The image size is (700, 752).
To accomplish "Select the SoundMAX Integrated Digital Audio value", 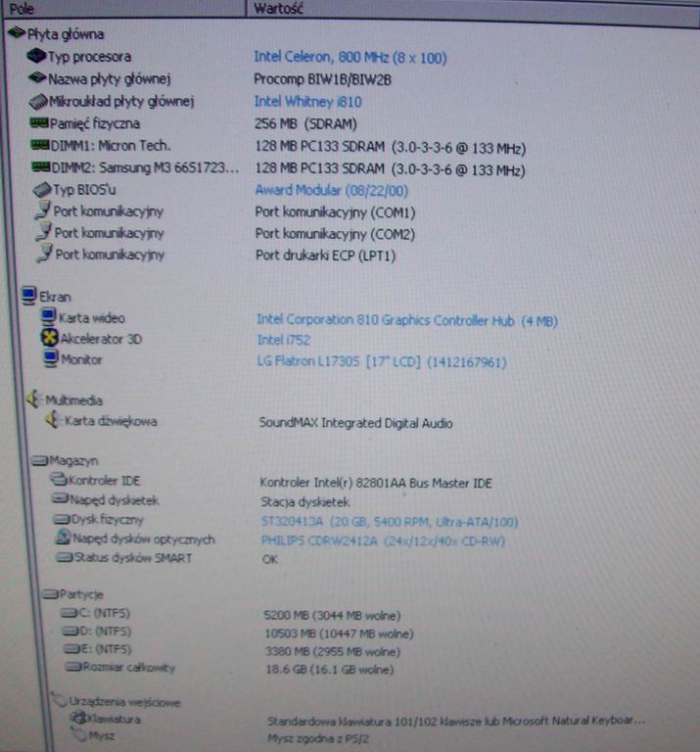I will tap(355, 423).
